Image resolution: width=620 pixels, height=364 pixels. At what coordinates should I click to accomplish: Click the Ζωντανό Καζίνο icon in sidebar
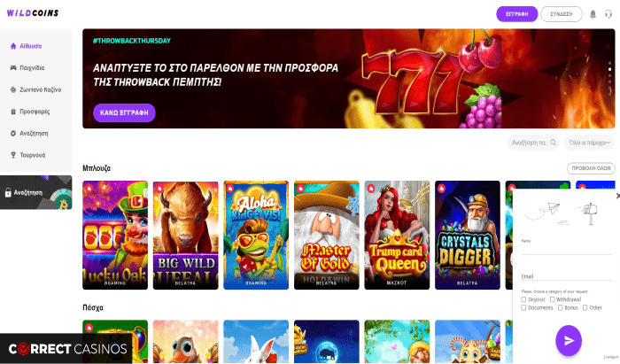pos(13,89)
